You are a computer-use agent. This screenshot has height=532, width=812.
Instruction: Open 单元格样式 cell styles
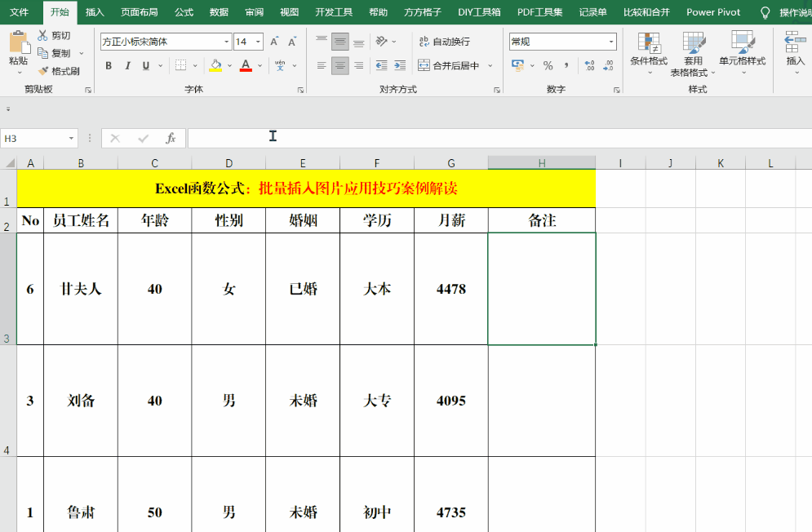pyautogui.click(x=742, y=53)
